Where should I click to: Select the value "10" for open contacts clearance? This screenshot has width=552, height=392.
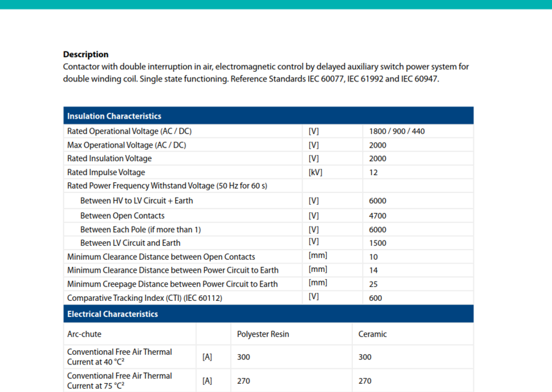coord(373,257)
